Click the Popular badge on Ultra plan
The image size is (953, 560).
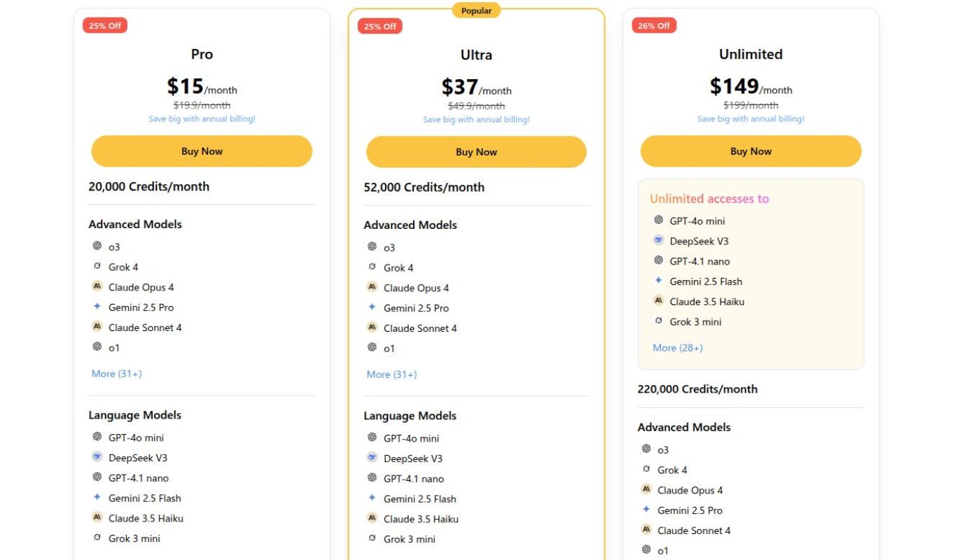point(476,10)
